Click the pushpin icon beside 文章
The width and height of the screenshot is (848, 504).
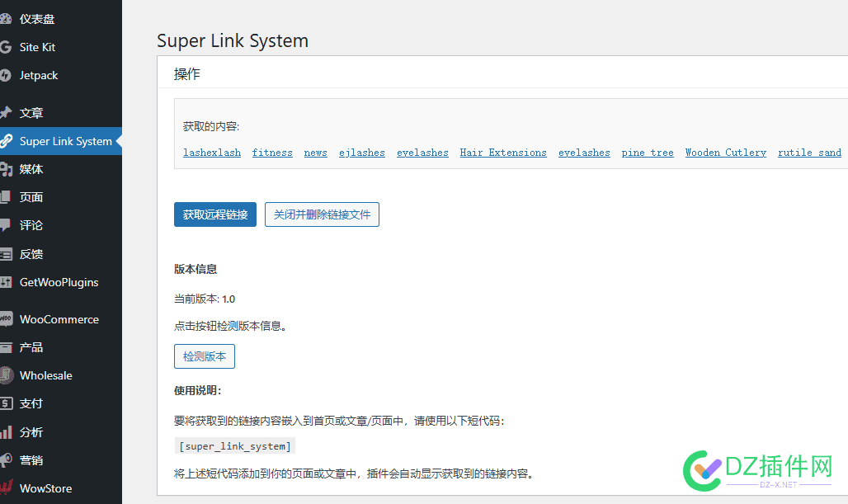point(6,112)
